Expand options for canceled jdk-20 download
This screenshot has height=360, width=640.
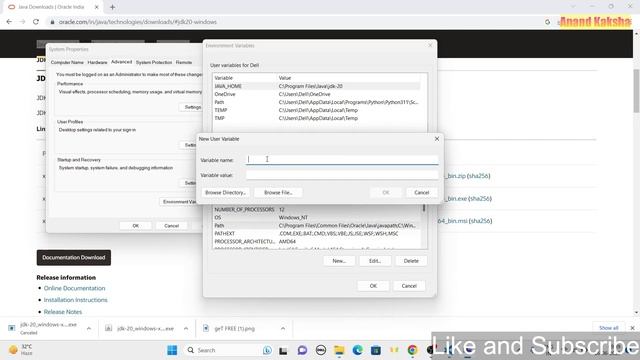click(89, 328)
